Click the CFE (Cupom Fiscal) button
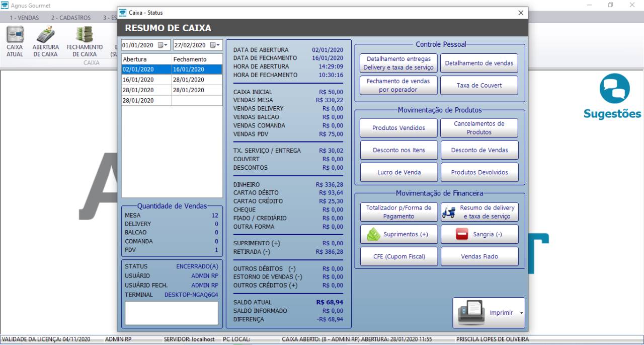This screenshot has height=345, width=644. click(x=398, y=256)
